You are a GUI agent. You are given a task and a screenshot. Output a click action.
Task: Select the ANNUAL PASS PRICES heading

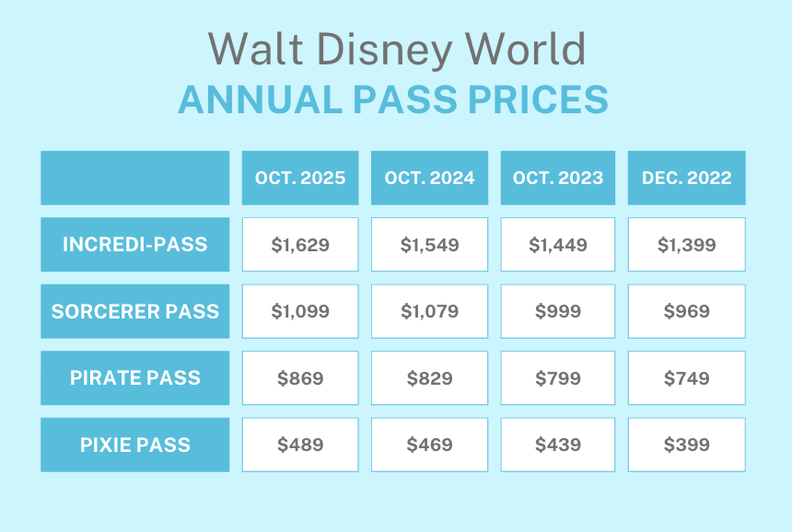point(393,99)
